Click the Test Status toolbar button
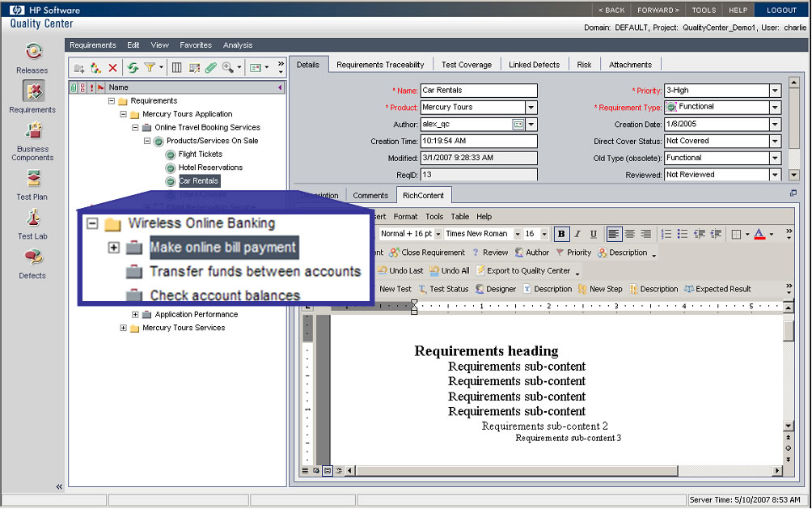The width and height of the screenshot is (812, 509). pyautogui.click(x=443, y=289)
